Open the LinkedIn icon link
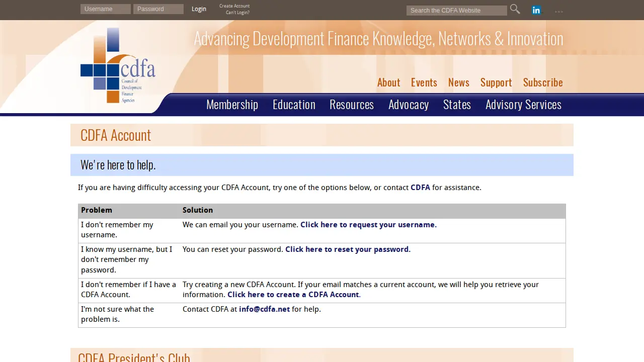 click(x=536, y=10)
